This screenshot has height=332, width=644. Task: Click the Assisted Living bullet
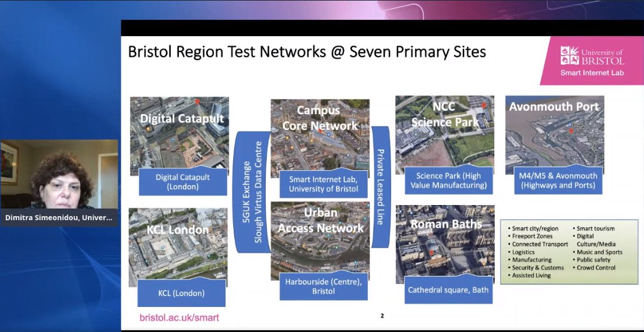tap(529, 276)
